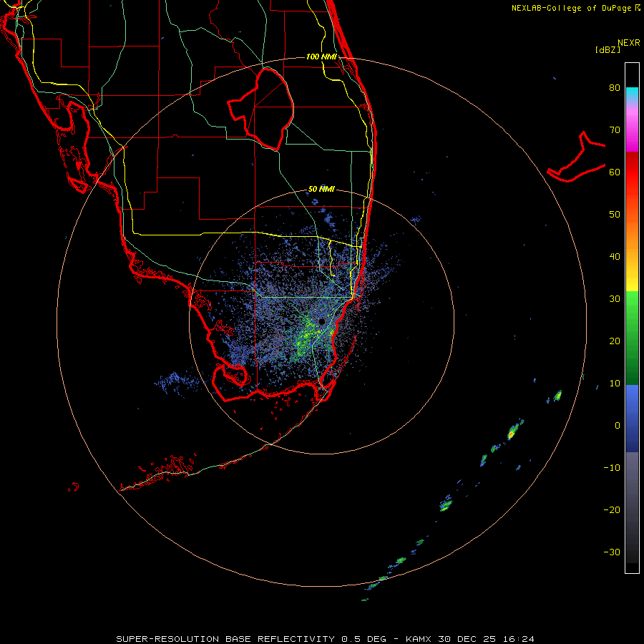This screenshot has height=644, width=644.
Task: Click the island outline at far right
Action: click(576, 157)
